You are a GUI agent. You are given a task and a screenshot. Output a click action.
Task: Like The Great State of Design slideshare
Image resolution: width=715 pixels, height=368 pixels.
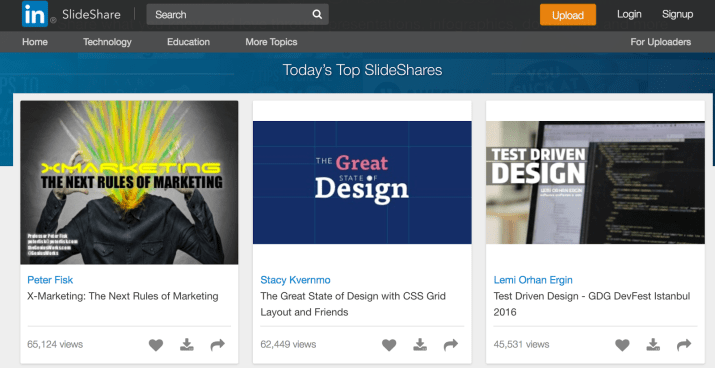point(389,345)
